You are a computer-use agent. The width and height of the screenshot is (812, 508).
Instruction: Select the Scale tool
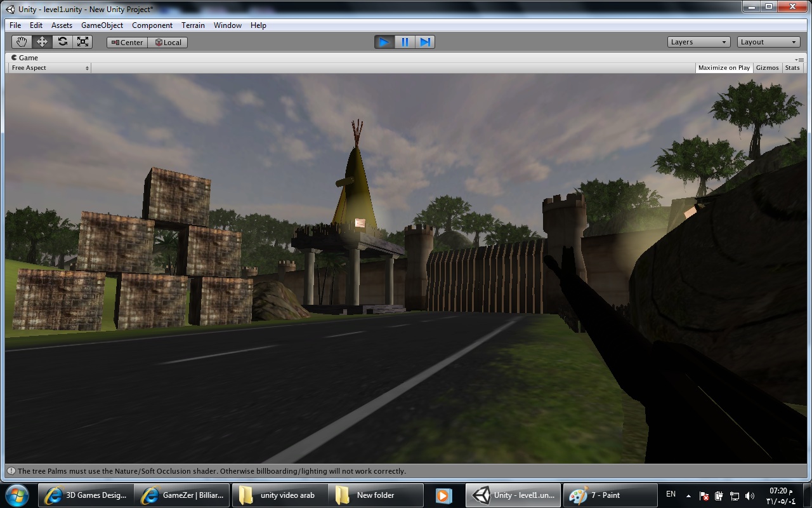tap(82, 42)
